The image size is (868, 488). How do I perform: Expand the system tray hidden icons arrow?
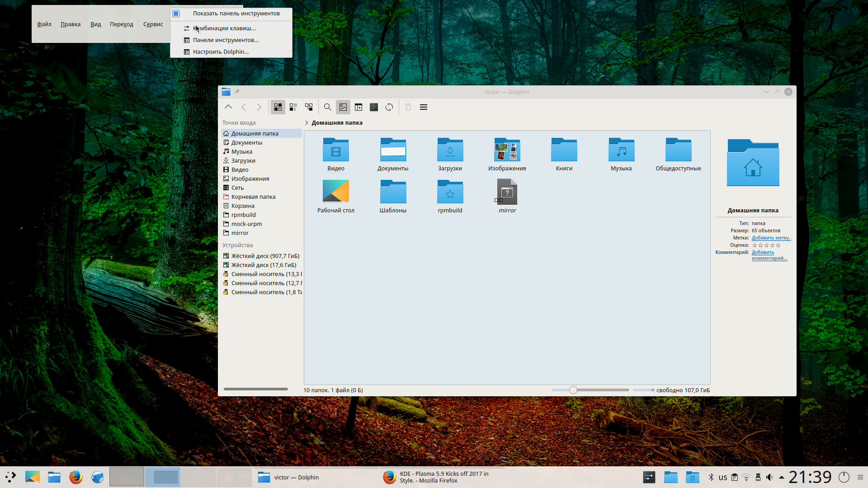coord(781,477)
